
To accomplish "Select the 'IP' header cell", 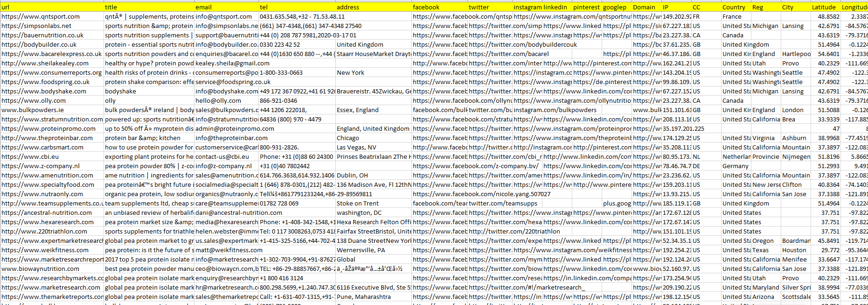I will [677, 7].
